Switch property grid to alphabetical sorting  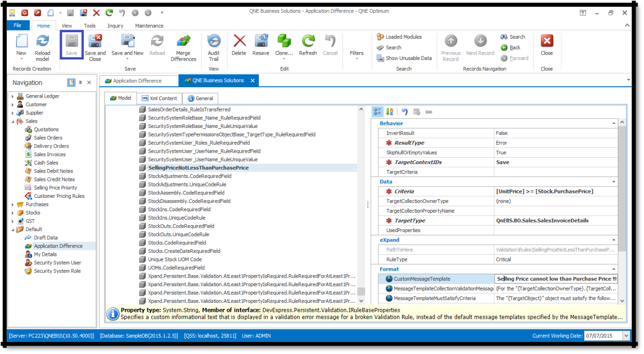(x=390, y=112)
